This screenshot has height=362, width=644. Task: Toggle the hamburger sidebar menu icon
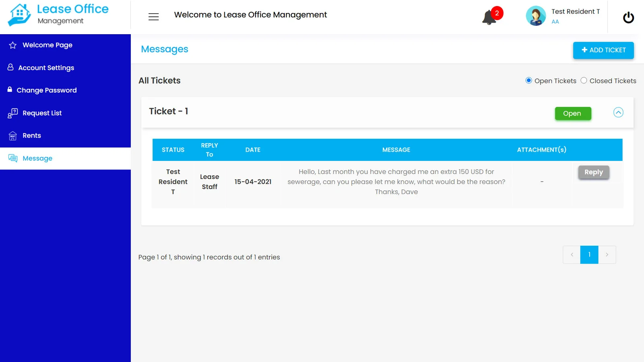click(x=153, y=16)
